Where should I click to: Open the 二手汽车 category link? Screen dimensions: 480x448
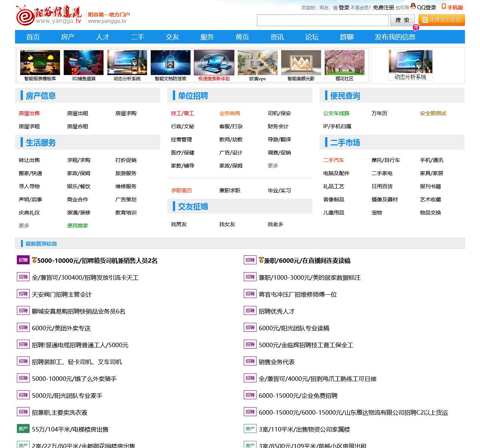(x=333, y=160)
